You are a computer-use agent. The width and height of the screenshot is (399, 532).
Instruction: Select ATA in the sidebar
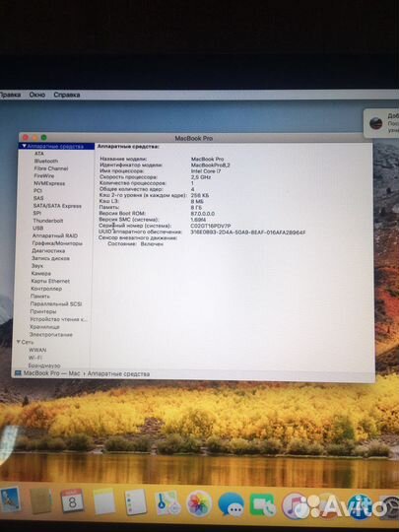pos(39,154)
